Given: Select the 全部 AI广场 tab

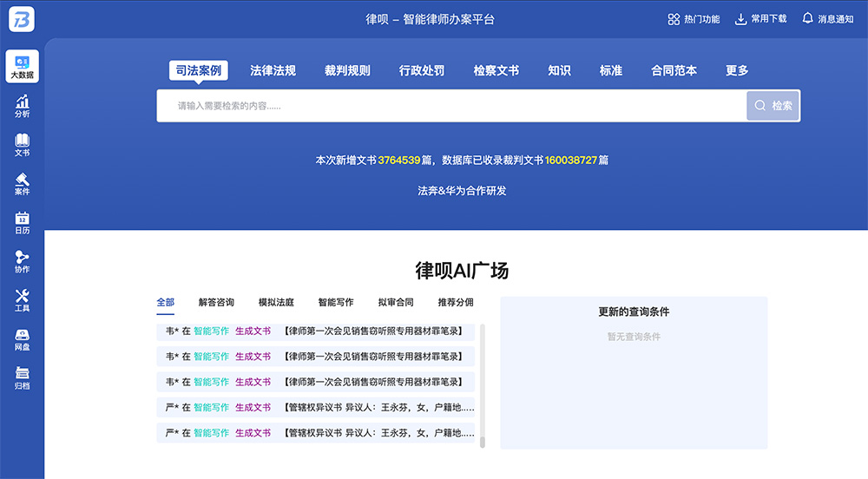Looking at the screenshot, I should pyautogui.click(x=166, y=303).
